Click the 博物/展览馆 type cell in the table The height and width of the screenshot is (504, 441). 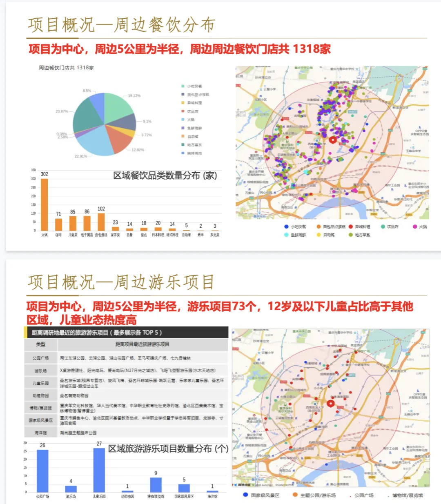41,408
